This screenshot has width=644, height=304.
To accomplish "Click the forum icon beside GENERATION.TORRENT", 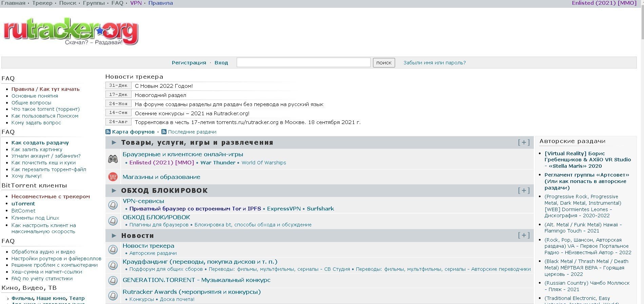I will (113, 280).
